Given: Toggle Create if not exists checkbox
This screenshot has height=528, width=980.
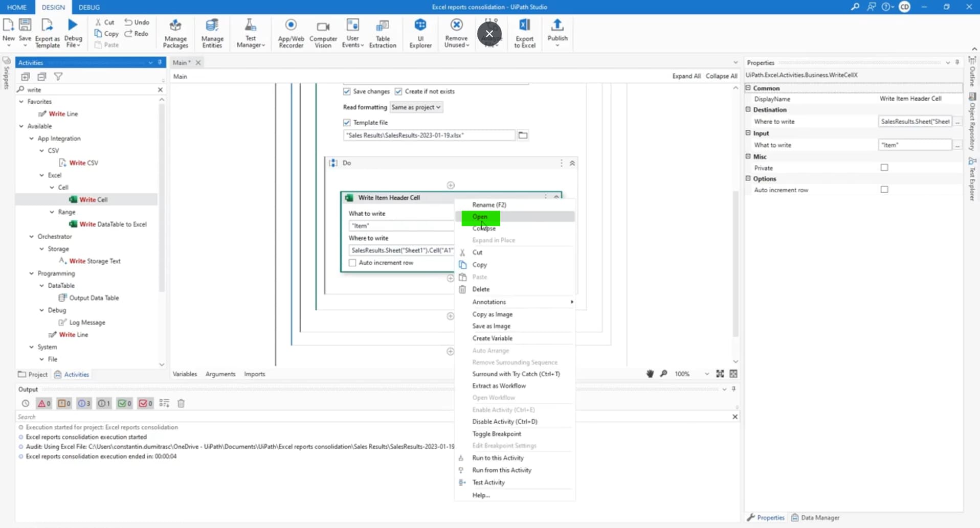Looking at the screenshot, I should pos(398,91).
